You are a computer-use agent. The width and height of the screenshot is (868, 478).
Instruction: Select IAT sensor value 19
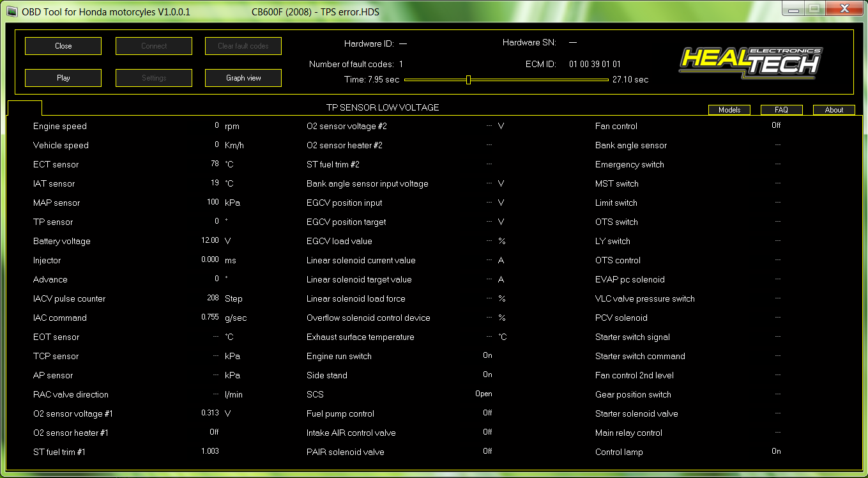click(215, 183)
